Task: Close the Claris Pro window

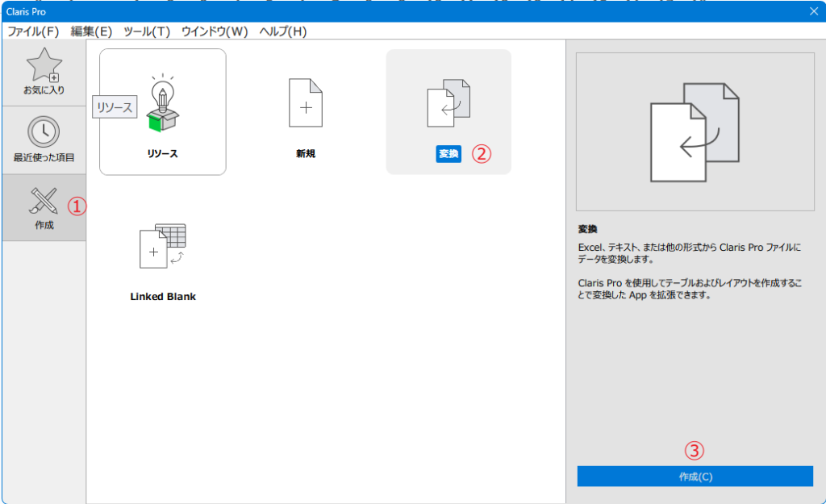Action: tap(813, 10)
